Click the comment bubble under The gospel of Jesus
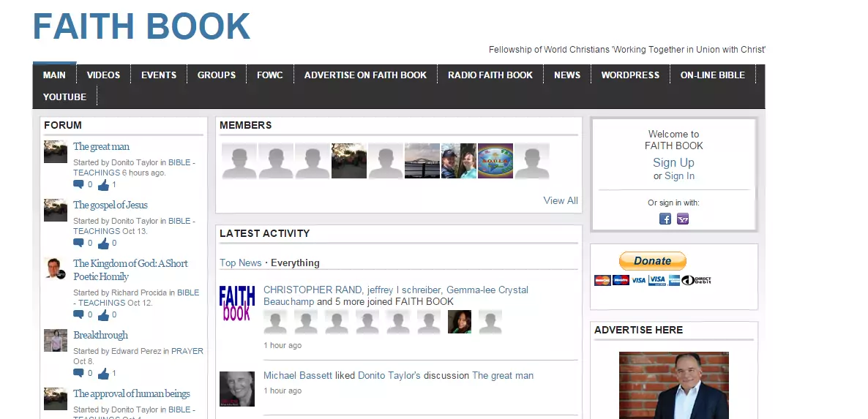This screenshot has width=868, height=419. tap(78, 243)
